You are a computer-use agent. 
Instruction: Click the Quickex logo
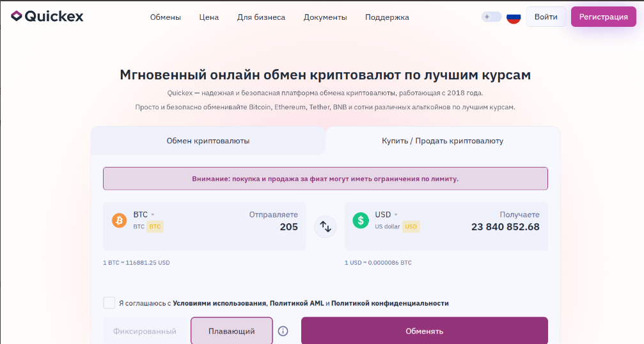click(x=47, y=17)
